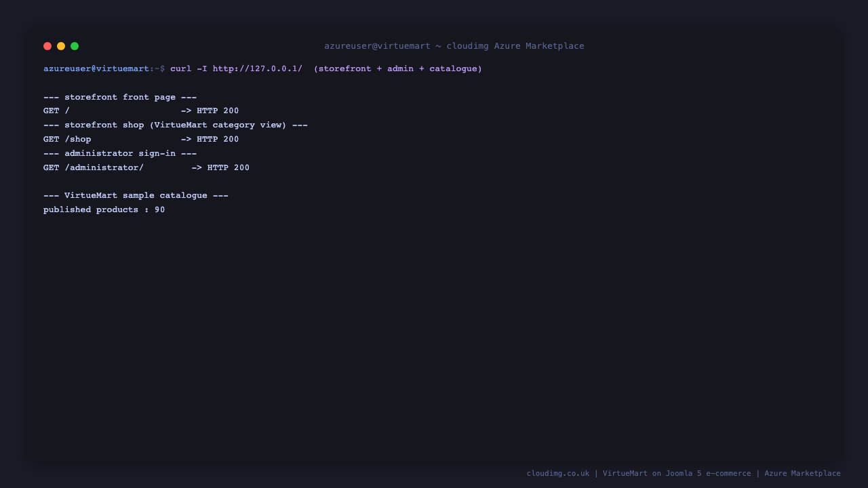This screenshot has height=488, width=868.
Task: Click the (storefront + admin + catalogue) comment
Action: [398, 69]
